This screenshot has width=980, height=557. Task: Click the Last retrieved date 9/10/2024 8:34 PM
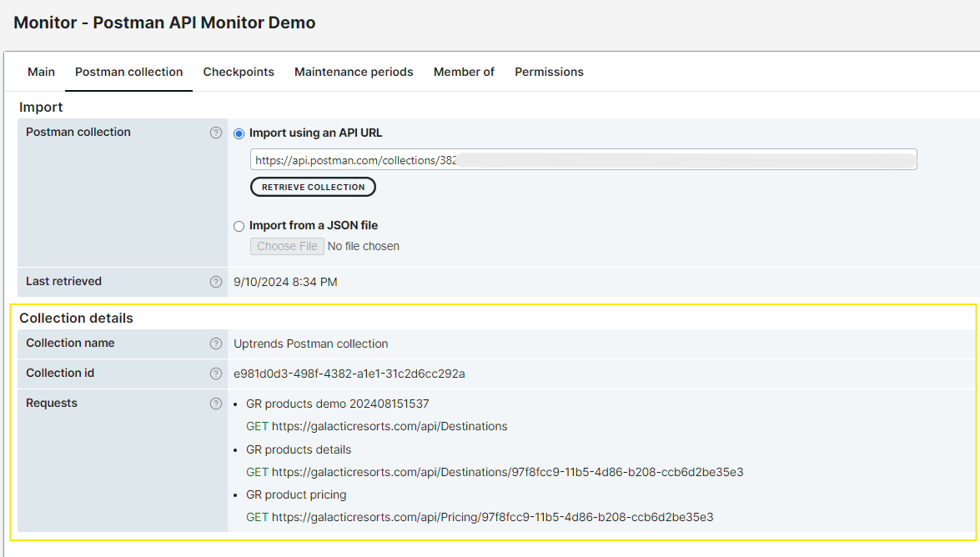(x=285, y=282)
